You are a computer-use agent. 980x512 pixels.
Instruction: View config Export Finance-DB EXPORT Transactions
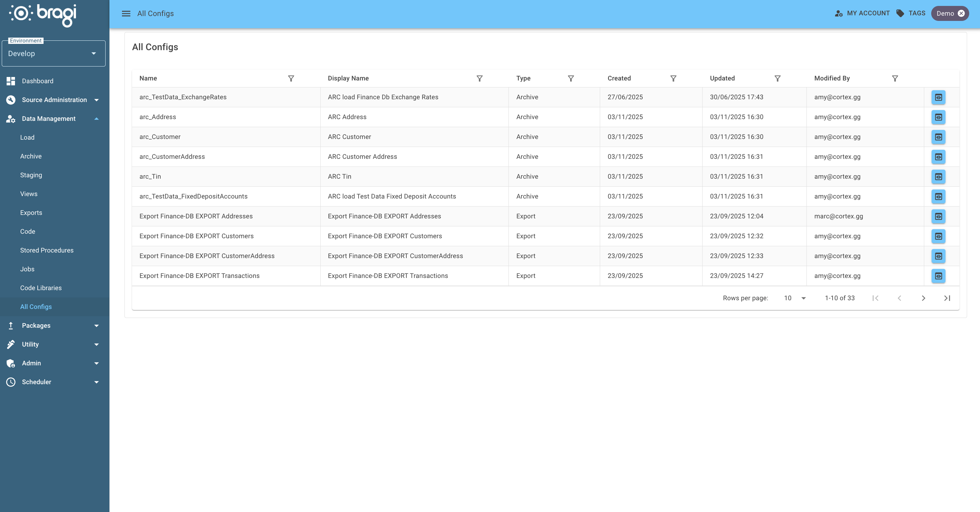pyautogui.click(x=939, y=276)
